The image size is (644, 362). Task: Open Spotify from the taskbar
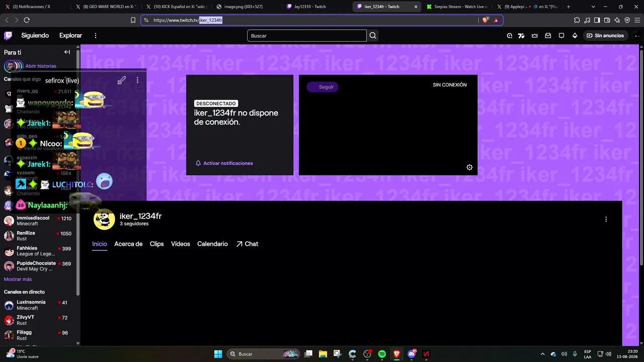coord(382,354)
